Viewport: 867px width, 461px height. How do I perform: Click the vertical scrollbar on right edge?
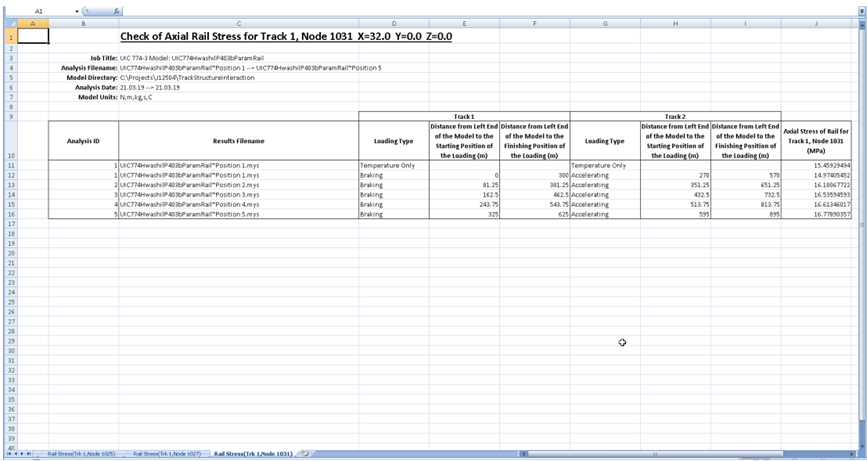[861, 200]
